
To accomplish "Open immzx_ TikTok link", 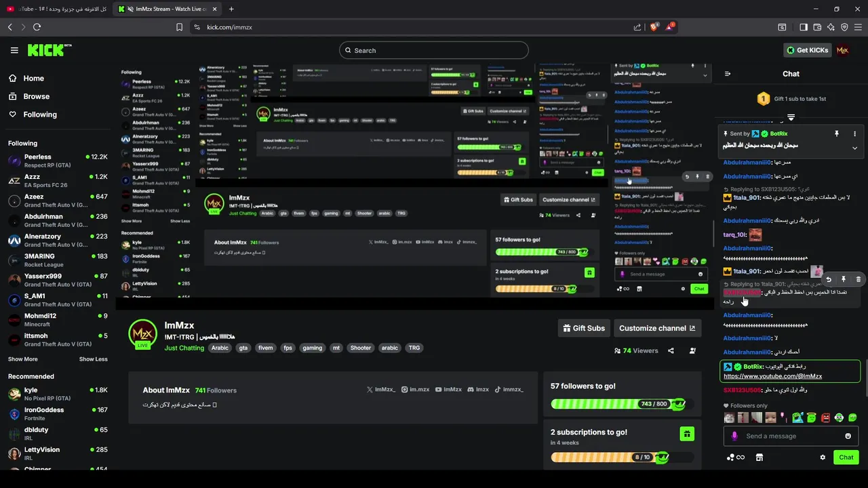I will tap(509, 390).
